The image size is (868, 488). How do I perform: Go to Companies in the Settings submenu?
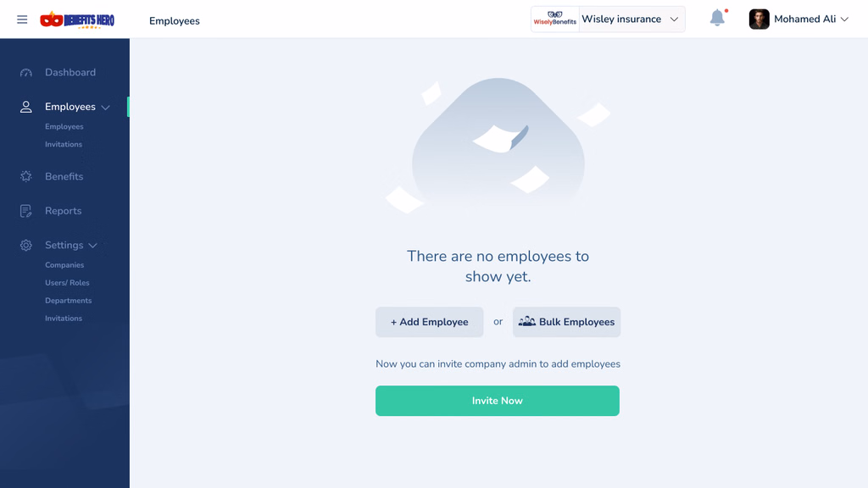point(64,265)
